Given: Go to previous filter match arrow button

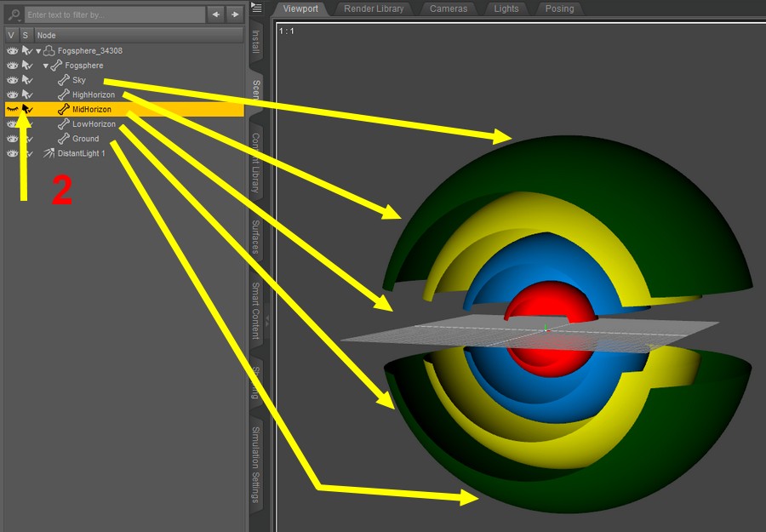Looking at the screenshot, I should click(x=215, y=14).
